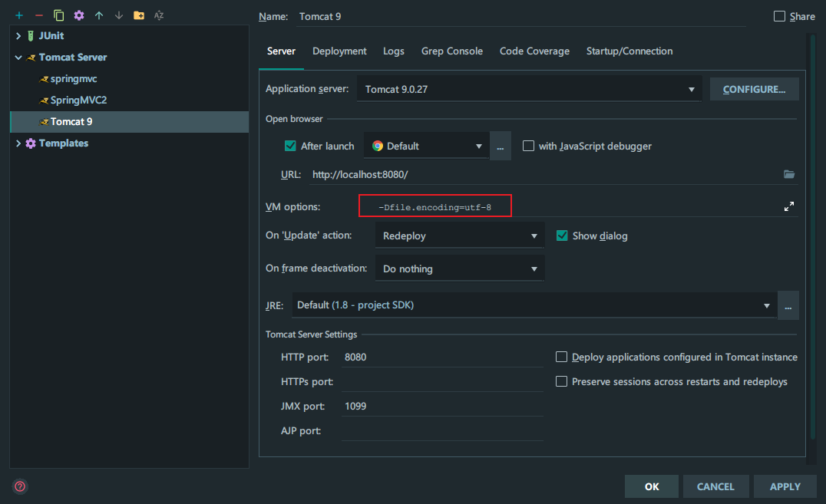Switch to the Server tab
826x504 pixels.
281,51
